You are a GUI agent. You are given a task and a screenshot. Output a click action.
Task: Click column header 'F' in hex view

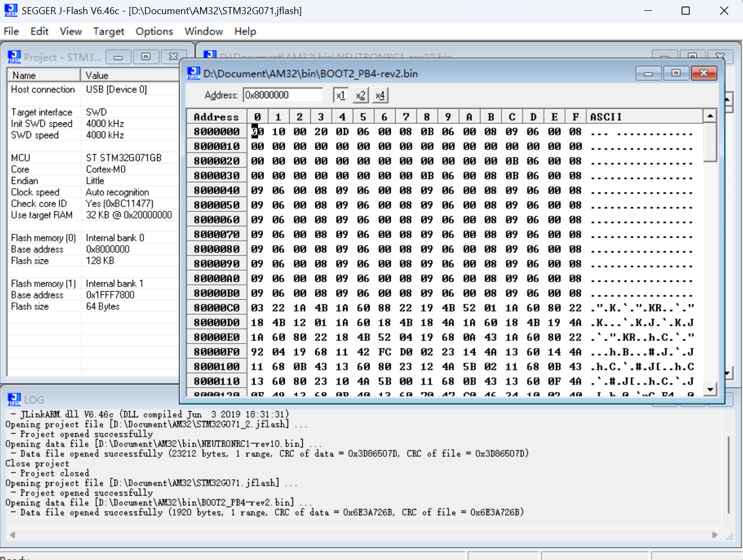click(x=576, y=117)
